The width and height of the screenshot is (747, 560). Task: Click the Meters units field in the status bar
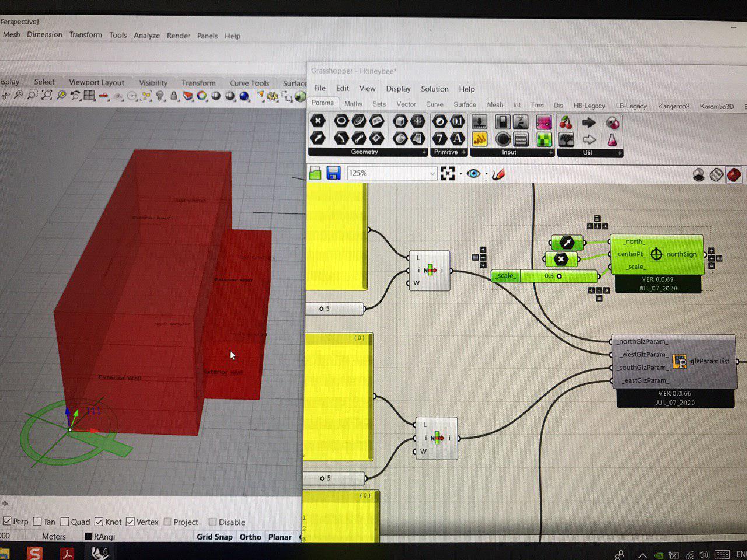(x=54, y=536)
